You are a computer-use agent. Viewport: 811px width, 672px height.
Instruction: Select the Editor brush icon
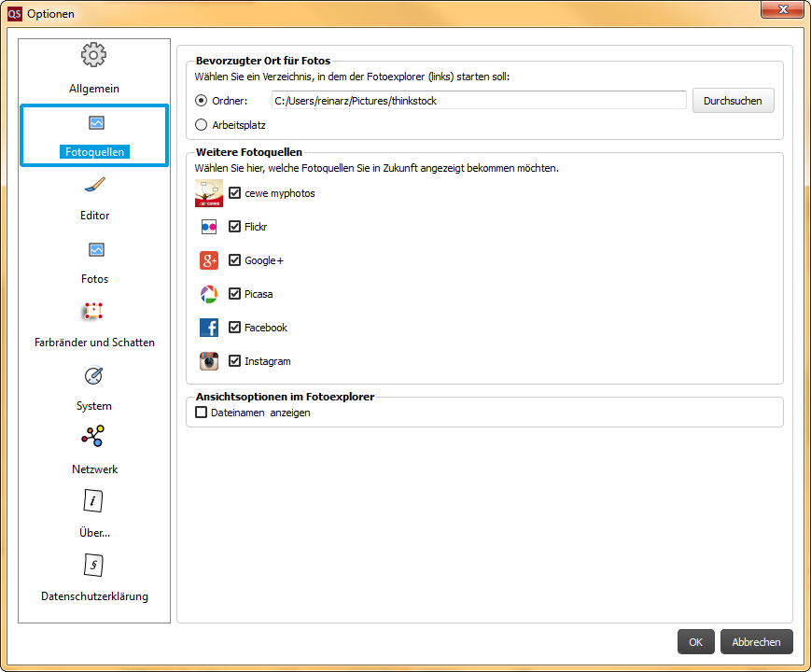(94, 185)
